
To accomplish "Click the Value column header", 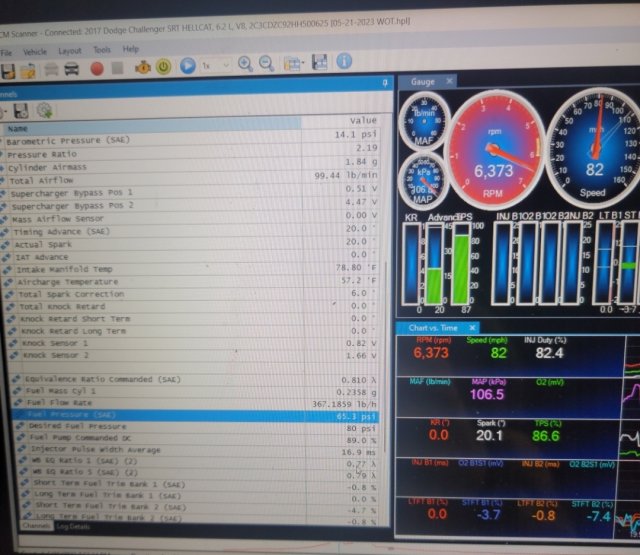I will point(362,120).
